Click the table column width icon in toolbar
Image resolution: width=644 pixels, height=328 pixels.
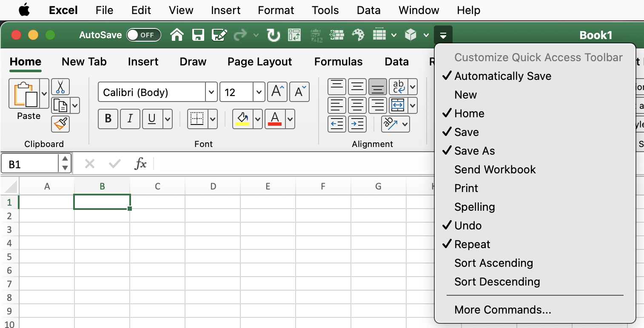pyautogui.click(x=379, y=34)
